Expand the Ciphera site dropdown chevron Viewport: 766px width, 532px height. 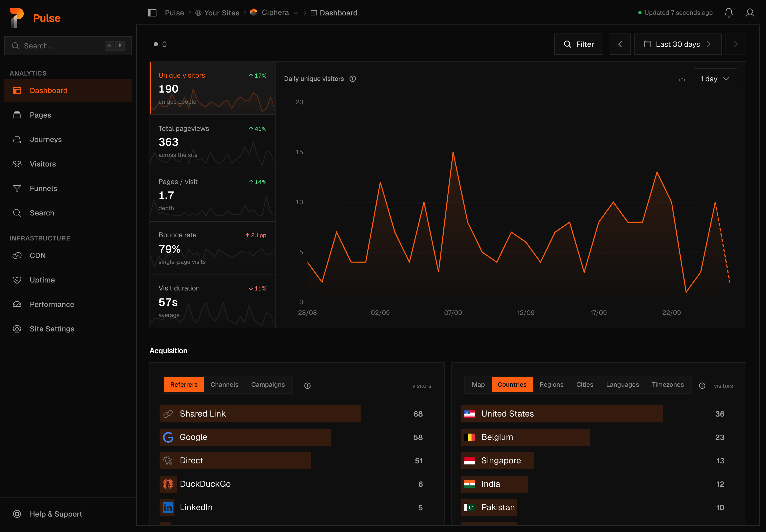coord(296,13)
